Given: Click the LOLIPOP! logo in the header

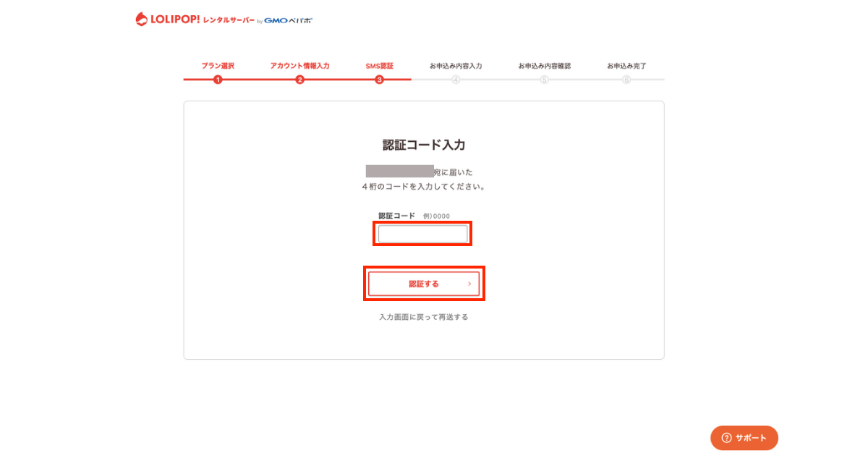Looking at the screenshot, I should click(194, 20).
